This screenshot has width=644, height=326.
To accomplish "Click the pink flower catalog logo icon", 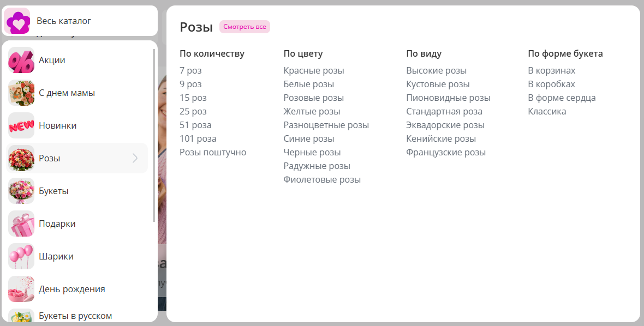I will 17,21.
